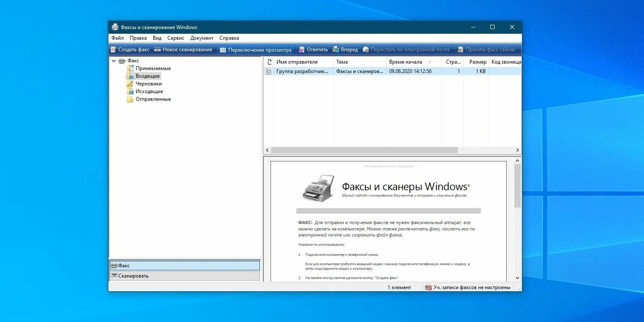Click Принять факс сейчас in the toolbar
The height and width of the screenshot is (322, 644).
click(487, 50)
